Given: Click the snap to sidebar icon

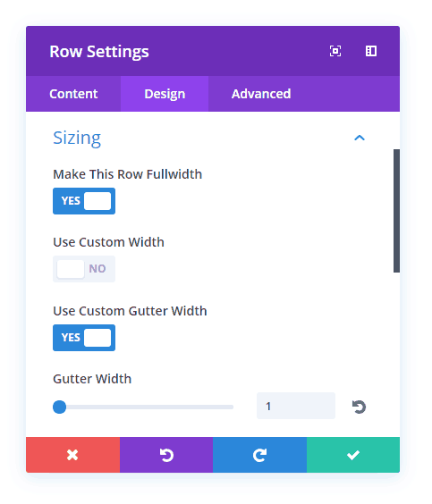Looking at the screenshot, I should point(371,51).
